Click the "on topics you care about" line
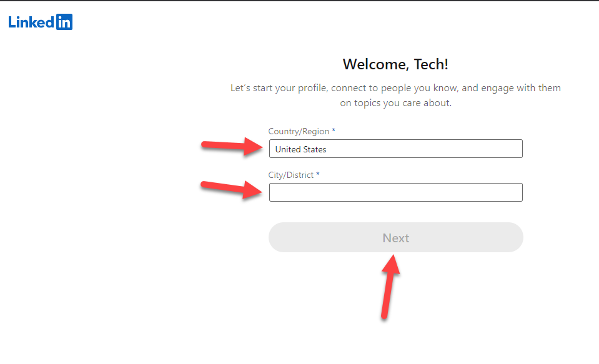Viewport: 599px width, 364px height. [395, 103]
